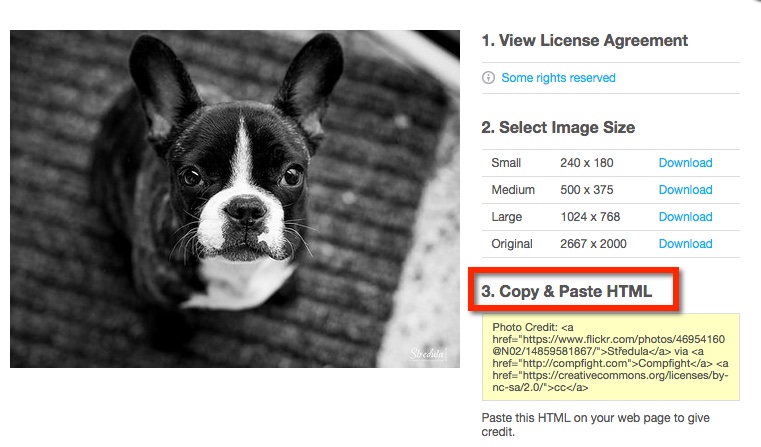Select the Medium size label
The image size is (761, 447).
coord(513,190)
